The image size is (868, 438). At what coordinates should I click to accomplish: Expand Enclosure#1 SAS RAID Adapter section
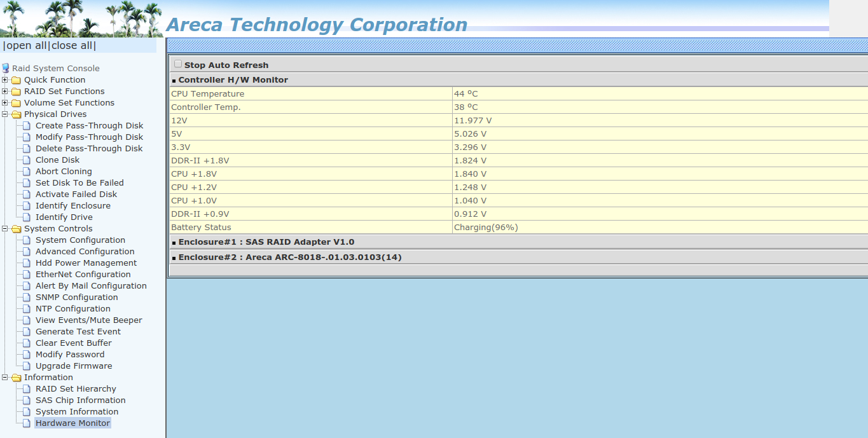[266, 242]
